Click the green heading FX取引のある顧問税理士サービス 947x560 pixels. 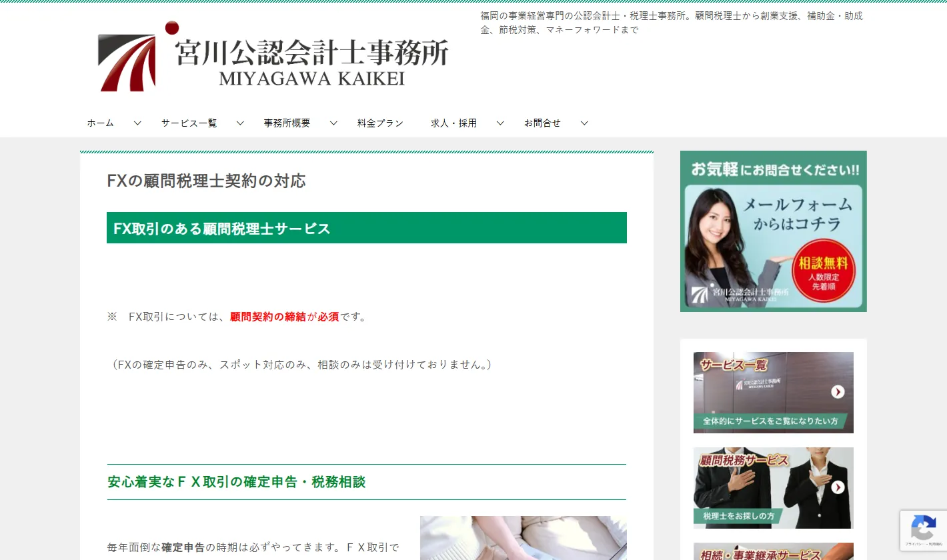tap(367, 228)
